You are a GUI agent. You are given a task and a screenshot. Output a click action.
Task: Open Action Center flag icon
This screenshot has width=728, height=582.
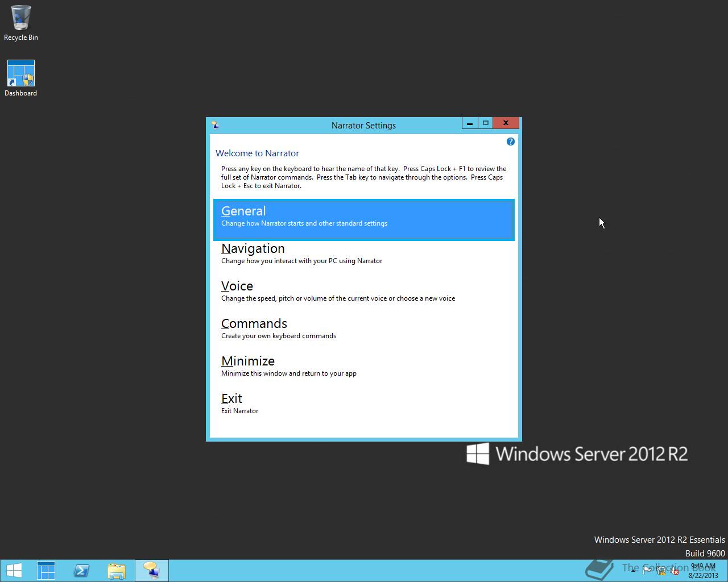coord(647,571)
